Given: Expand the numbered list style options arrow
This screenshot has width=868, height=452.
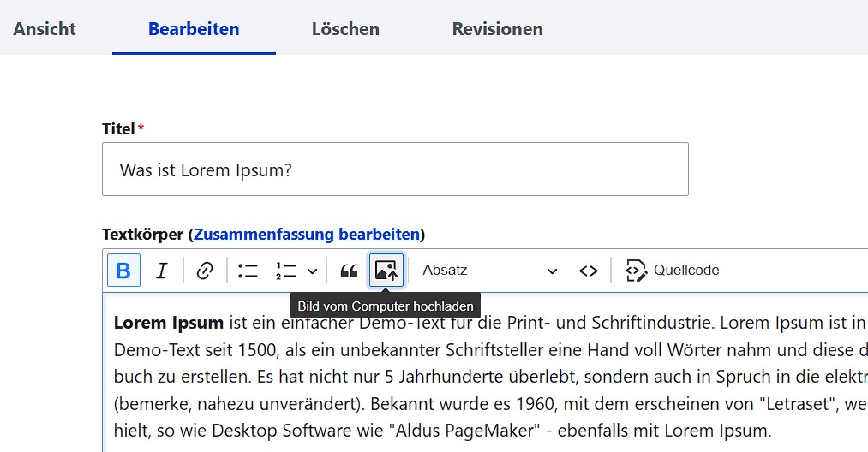Looking at the screenshot, I should [x=313, y=271].
